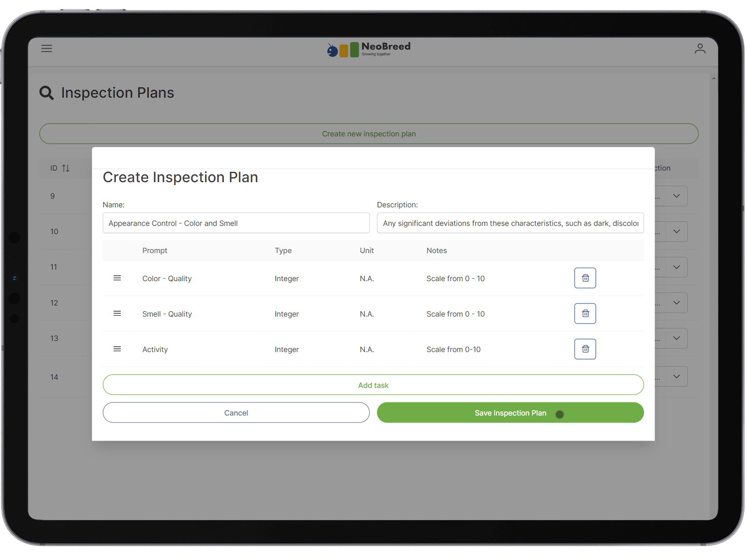Click Smell - Quality notes 'Scale from 0 - 10'
The height and width of the screenshot is (560, 747).
pos(455,315)
